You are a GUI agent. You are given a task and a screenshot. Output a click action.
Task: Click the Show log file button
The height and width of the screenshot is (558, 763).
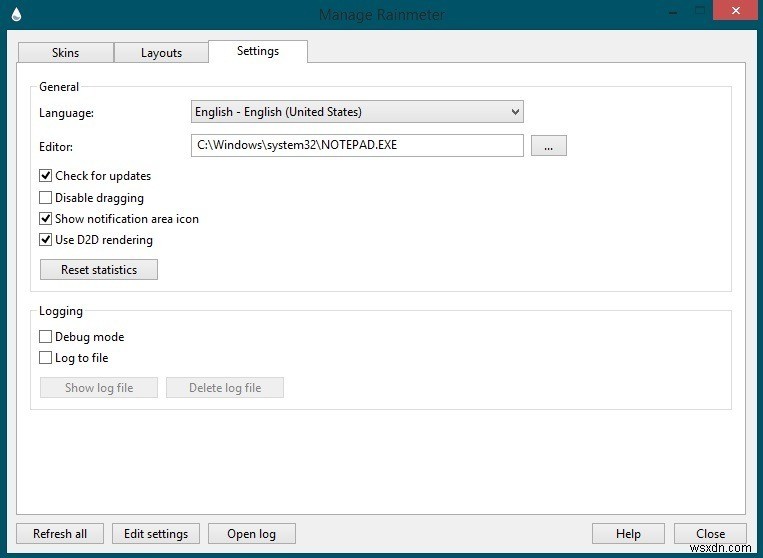(x=99, y=388)
